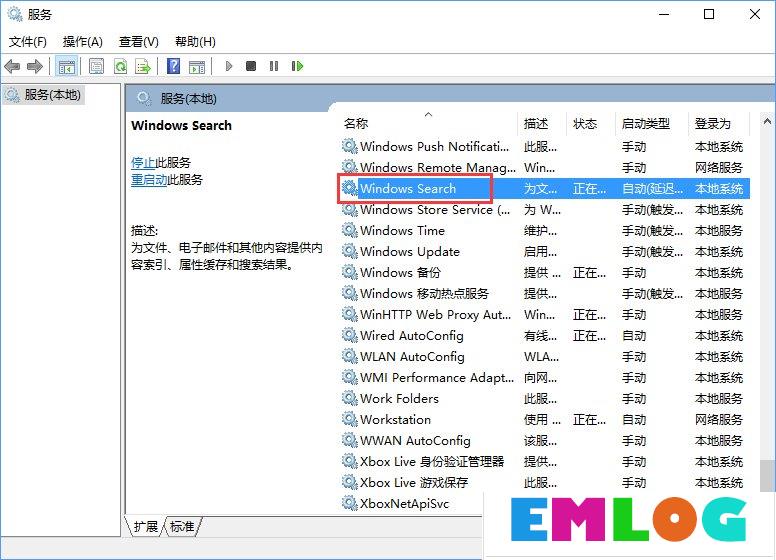Select the Windows Remote Management service row
Viewport: 776px width, 560px height.
(545, 167)
